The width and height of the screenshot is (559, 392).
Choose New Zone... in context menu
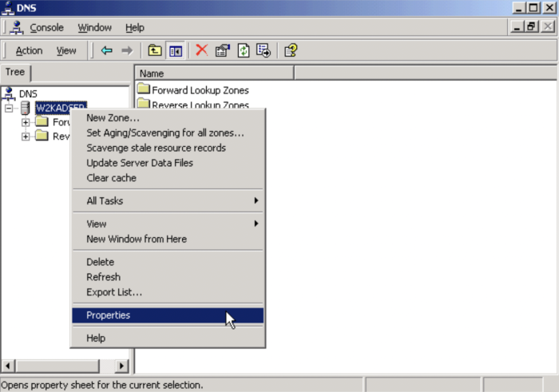tap(113, 118)
